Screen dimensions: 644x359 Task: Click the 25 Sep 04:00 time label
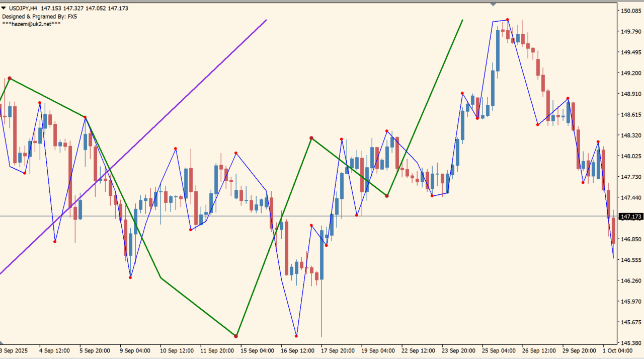point(499,350)
